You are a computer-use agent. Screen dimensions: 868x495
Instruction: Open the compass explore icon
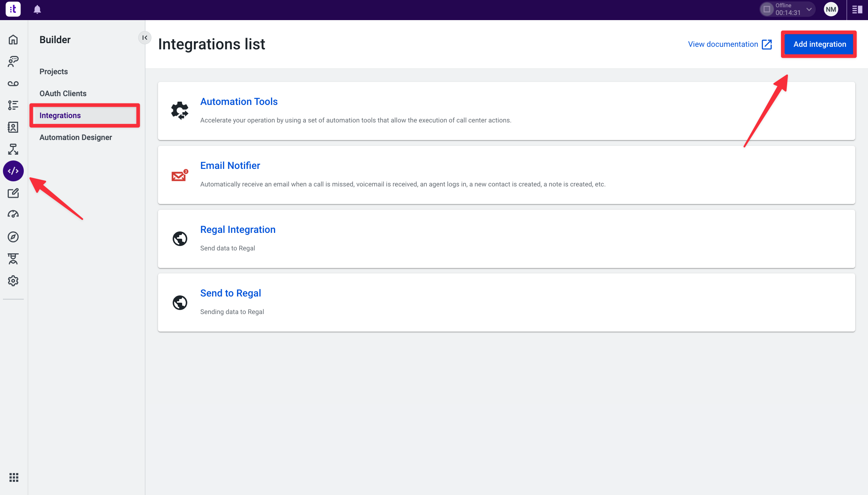[13, 237]
